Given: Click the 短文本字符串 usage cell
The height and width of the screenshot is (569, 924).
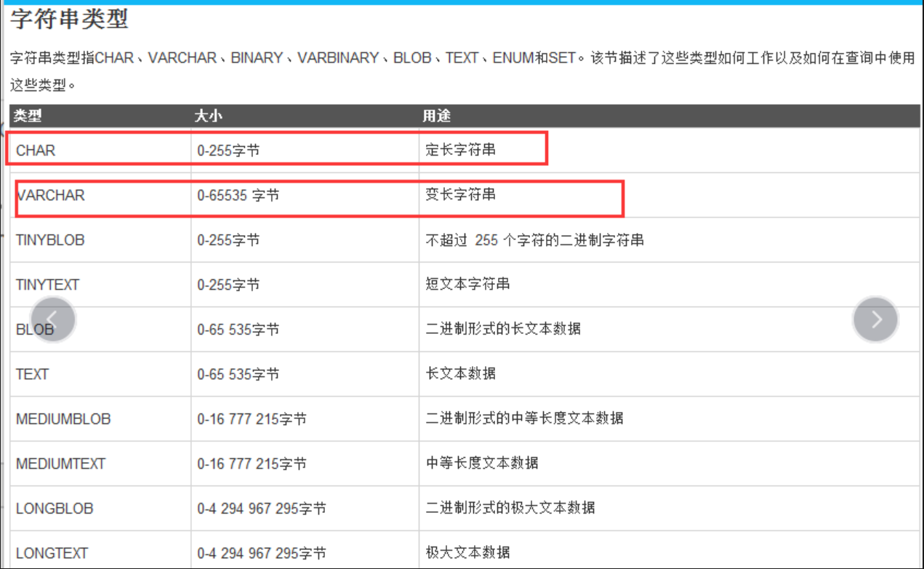Looking at the screenshot, I should (670, 284).
